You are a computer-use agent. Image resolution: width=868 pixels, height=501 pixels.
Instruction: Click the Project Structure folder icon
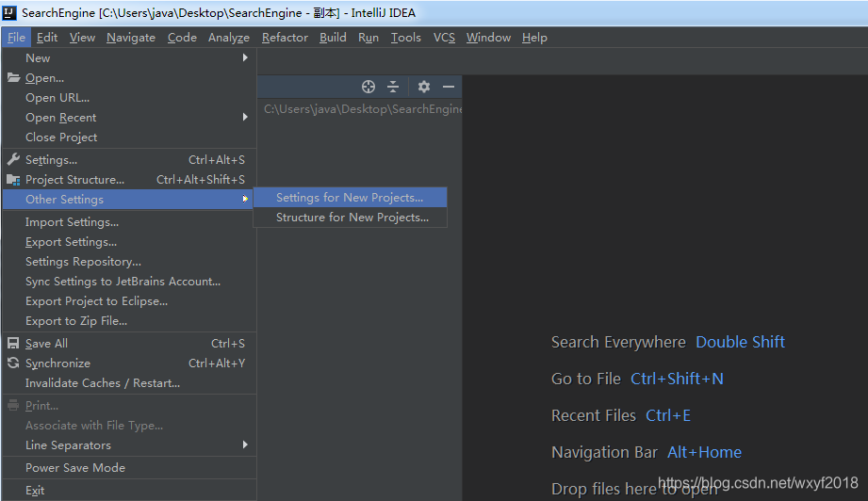click(x=14, y=180)
